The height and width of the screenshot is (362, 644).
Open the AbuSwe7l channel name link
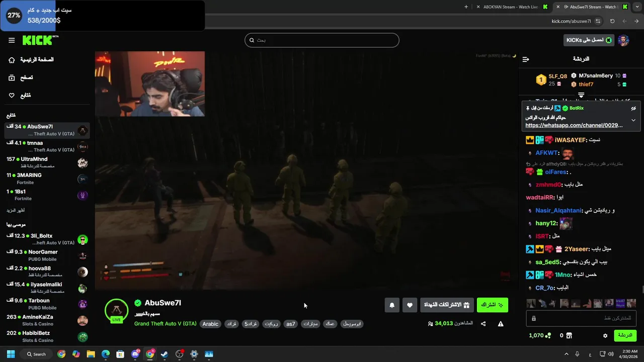click(x=163, y=303)
